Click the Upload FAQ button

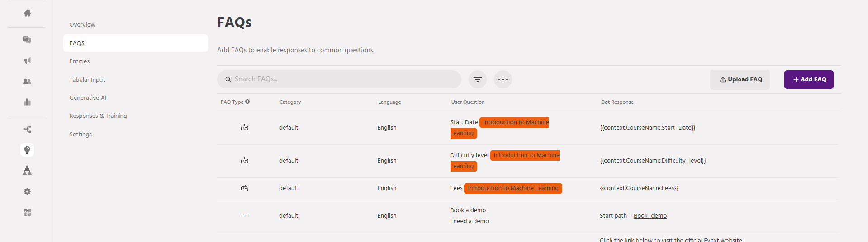tap(740, 79)
